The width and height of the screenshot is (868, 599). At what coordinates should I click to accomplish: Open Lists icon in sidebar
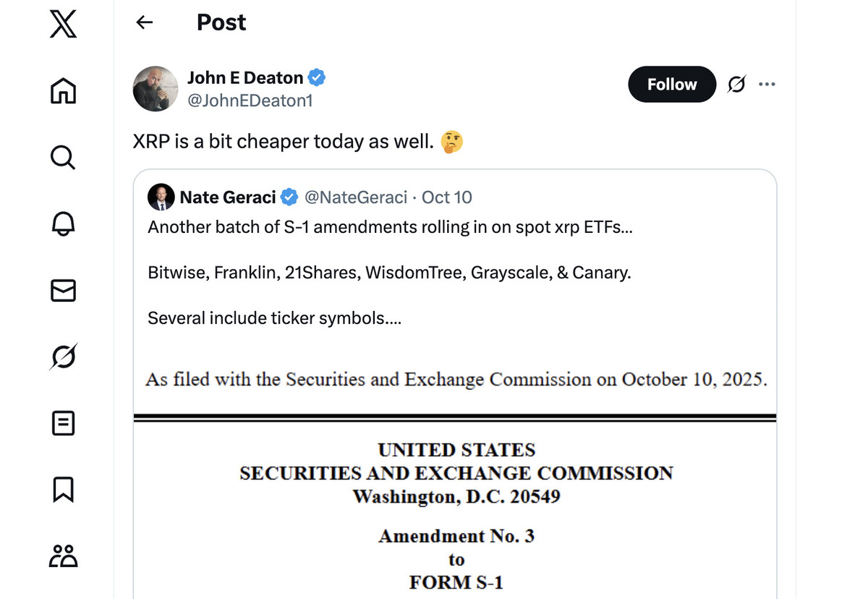pos(63,423)
